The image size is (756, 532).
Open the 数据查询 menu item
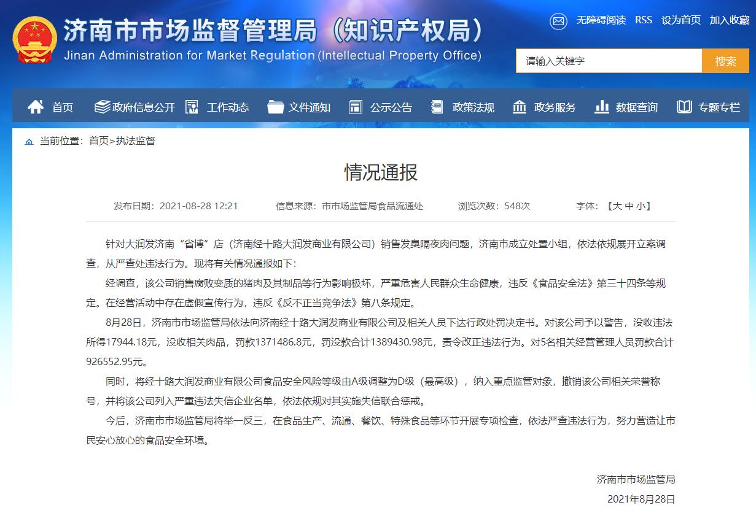636,107
